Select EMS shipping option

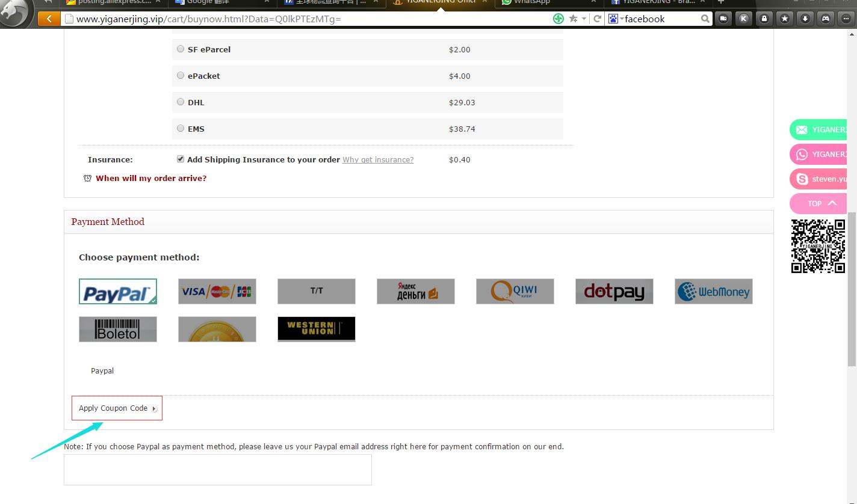pos(181,128)
